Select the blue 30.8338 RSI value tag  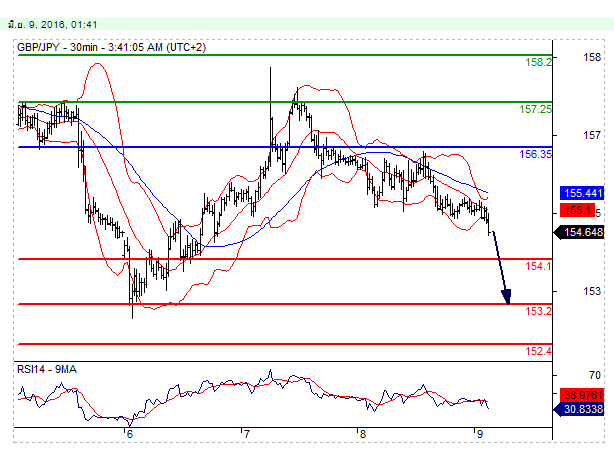pos(579,410)
